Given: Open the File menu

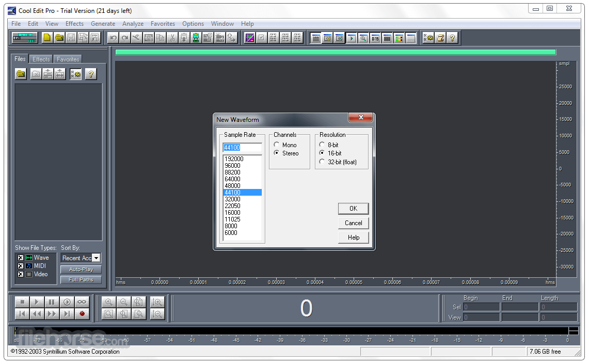Looking at the screenshot, I should pyautogui.click(x=16, y=24).
